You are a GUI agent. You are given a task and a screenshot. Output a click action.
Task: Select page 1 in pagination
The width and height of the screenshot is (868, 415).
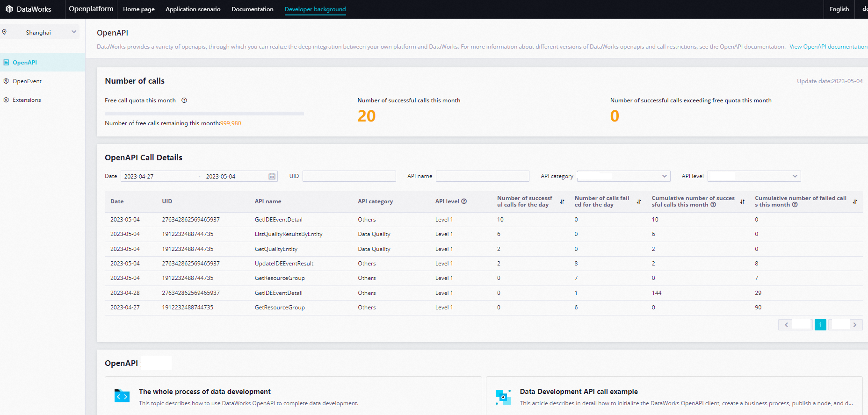tap(820, 325)
